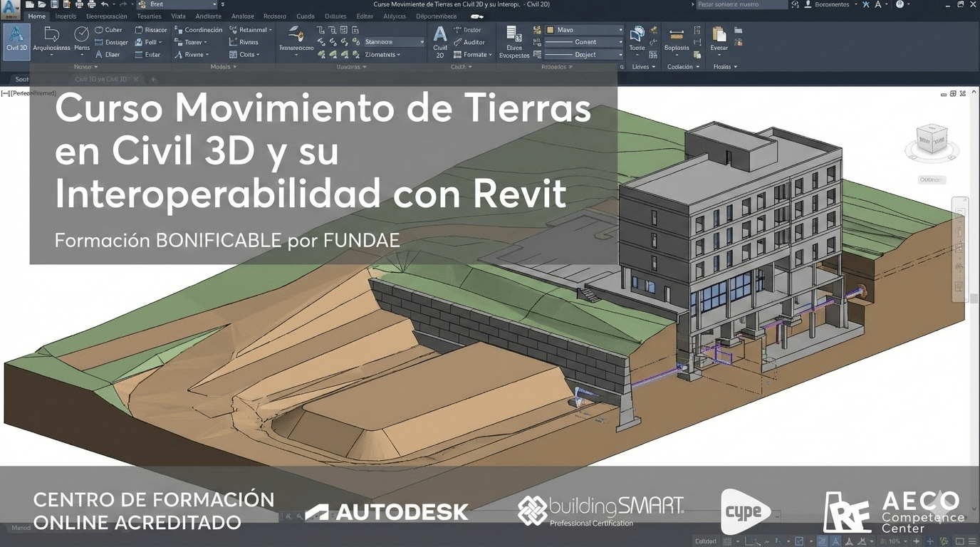Open the Cuher tool from the ribbon
The image size is (980, 547).
click(109, 30)
